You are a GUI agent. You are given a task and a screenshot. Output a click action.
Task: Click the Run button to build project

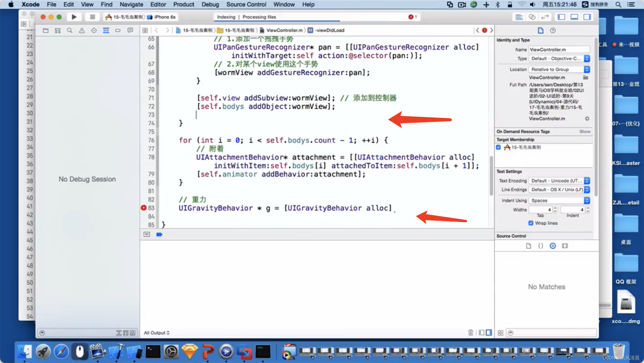[73, 17]
